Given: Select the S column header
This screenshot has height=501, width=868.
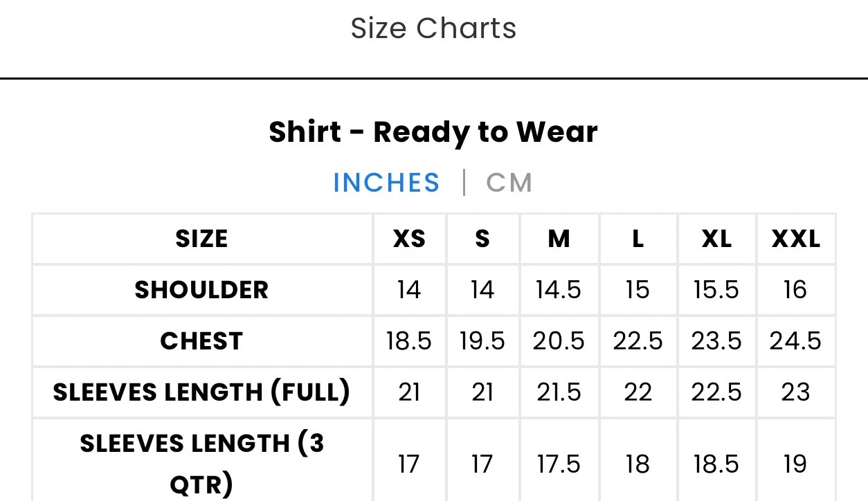Looking at the screenshot, I should (x=482, y=239).
